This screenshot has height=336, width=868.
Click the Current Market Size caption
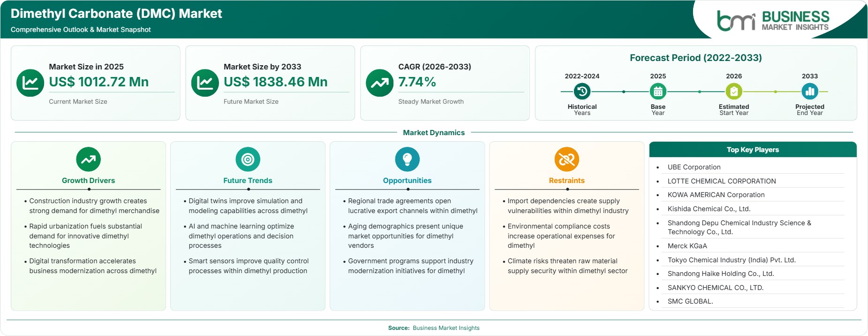[x=78, y=101]
